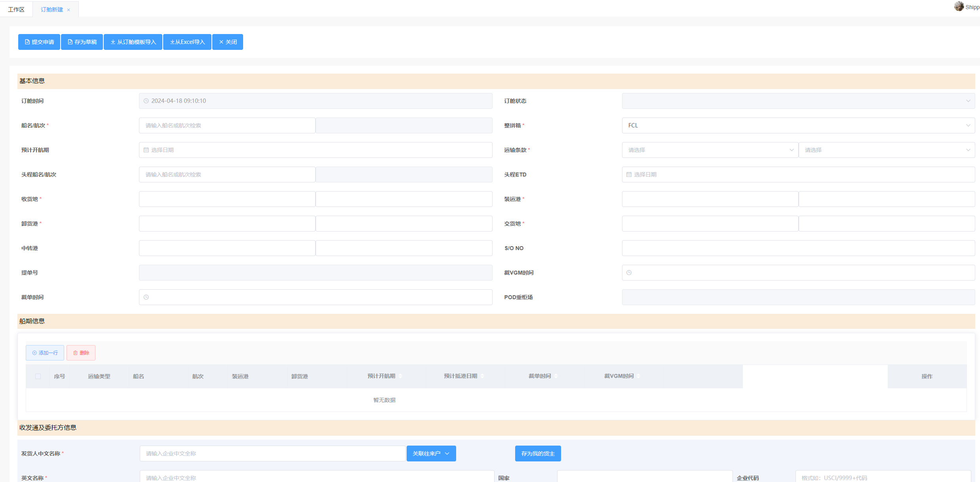Select the 订舱新建 tab
Viewport: 980px width, 482px height.
(x=52, y=9)
